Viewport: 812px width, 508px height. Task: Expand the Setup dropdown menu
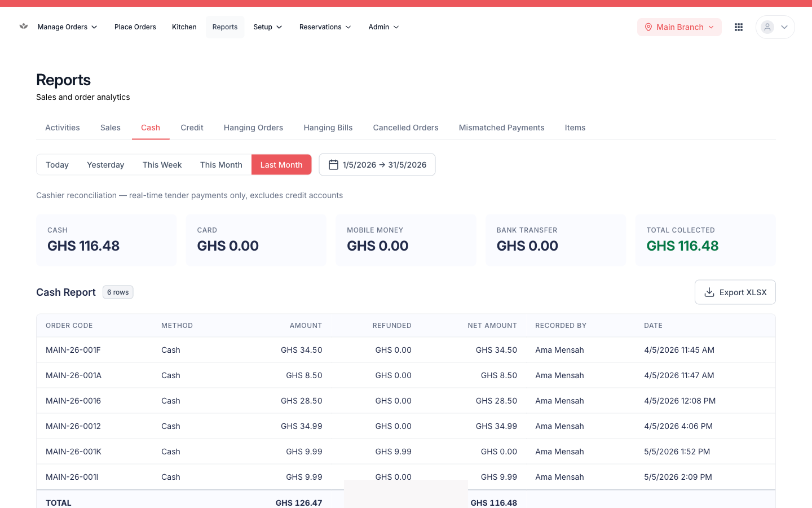coord(268,27)
